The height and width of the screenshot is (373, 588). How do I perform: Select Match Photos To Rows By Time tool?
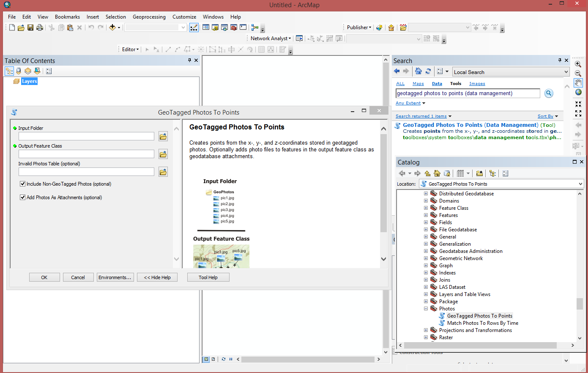point(483,323)
